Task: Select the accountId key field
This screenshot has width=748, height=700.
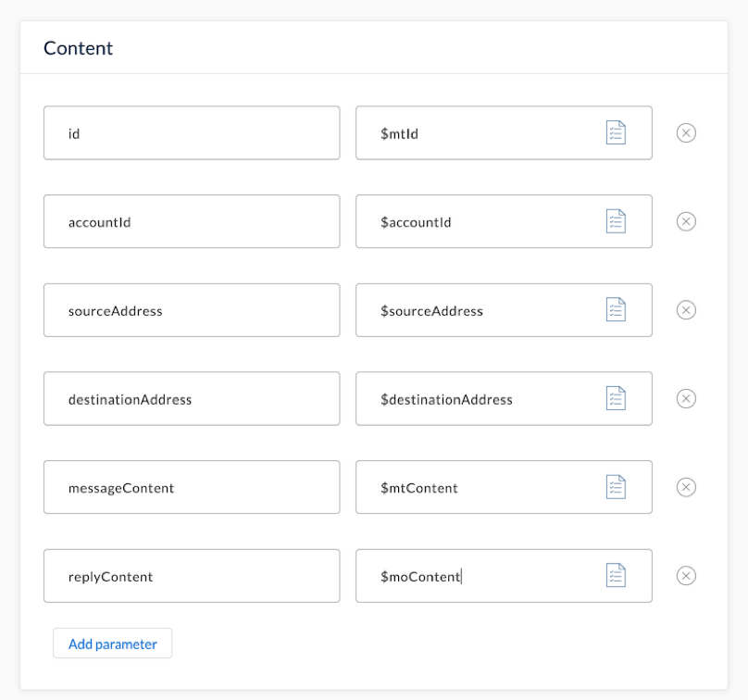Action: point(192,221)
